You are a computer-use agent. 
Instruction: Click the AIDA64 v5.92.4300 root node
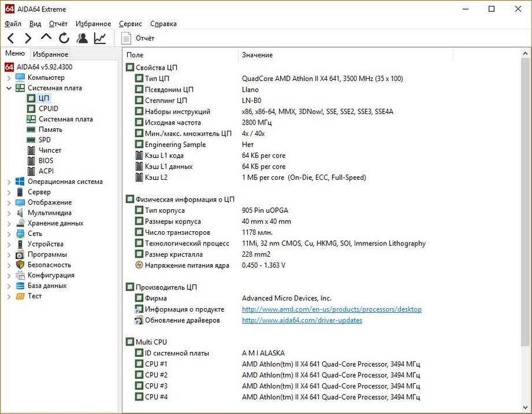(44, 67)
